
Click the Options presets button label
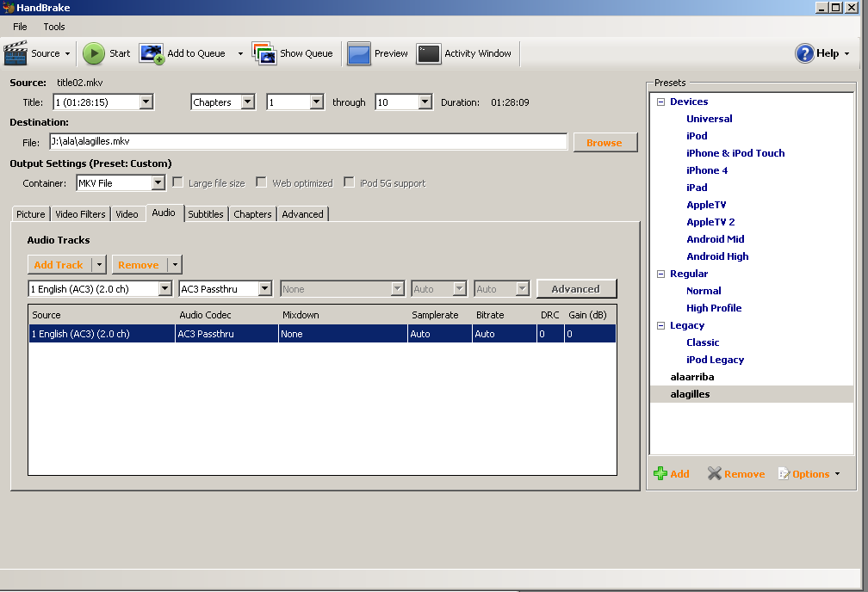[x=811, y=473]
